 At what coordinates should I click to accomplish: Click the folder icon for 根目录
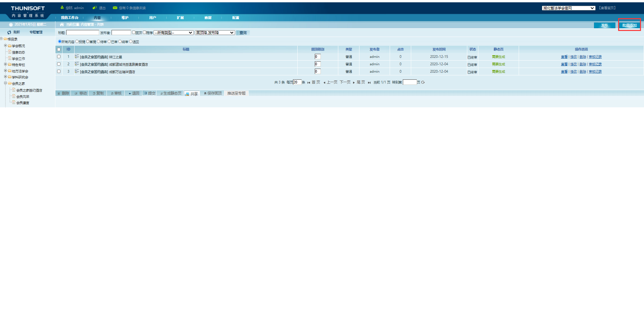point(5,39)
